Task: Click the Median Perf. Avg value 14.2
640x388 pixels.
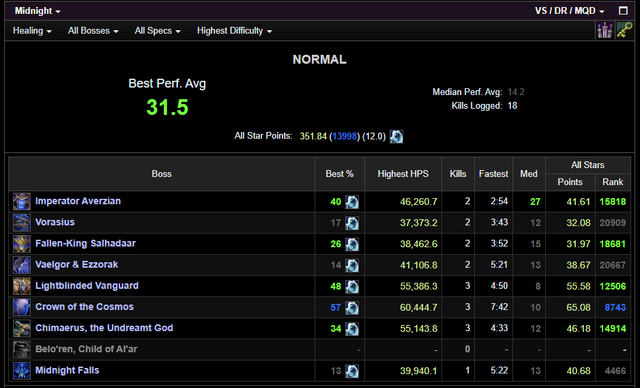Action: [x=516, y=92]
